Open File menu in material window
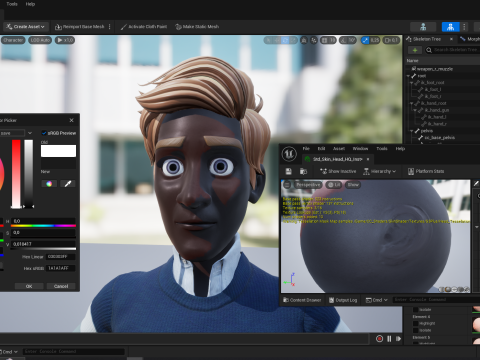The width and height of the screenshot is (480, 360). (x=306, y=148)
